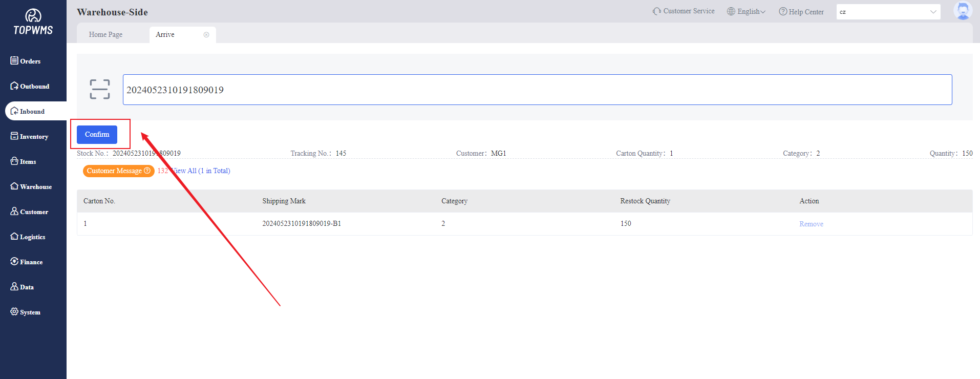
Task: Click View All customer messages link
Action: click(x=202, y=171)
